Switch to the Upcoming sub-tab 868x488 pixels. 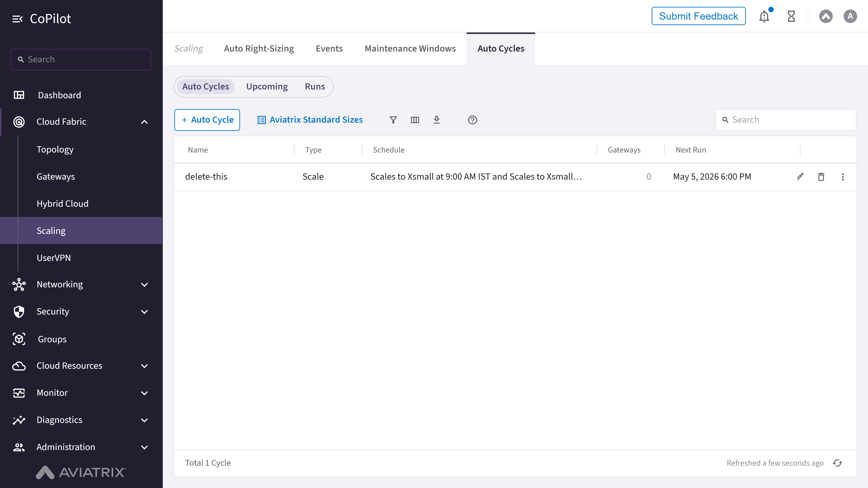(267, 87)
